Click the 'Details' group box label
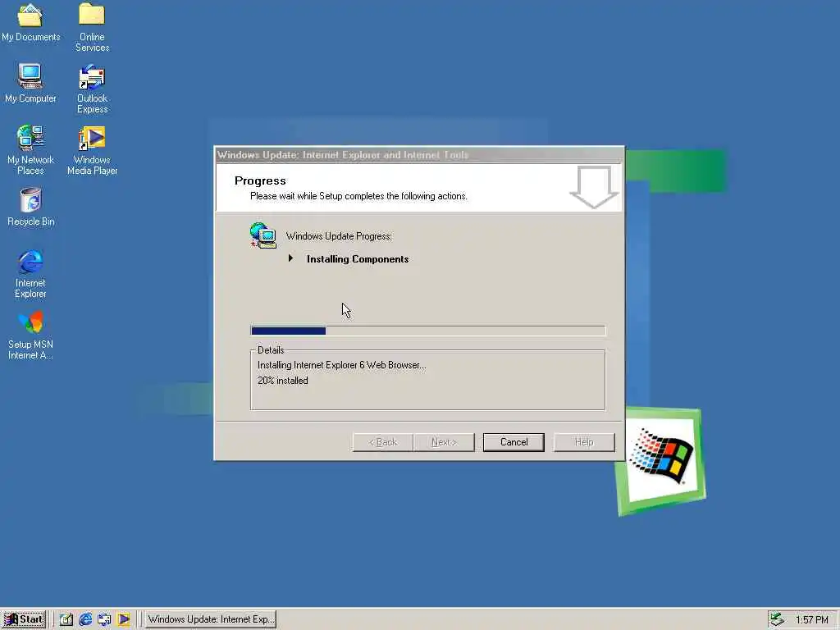The height and width of the screenshot is (630, 840). (x=271, y=349)
